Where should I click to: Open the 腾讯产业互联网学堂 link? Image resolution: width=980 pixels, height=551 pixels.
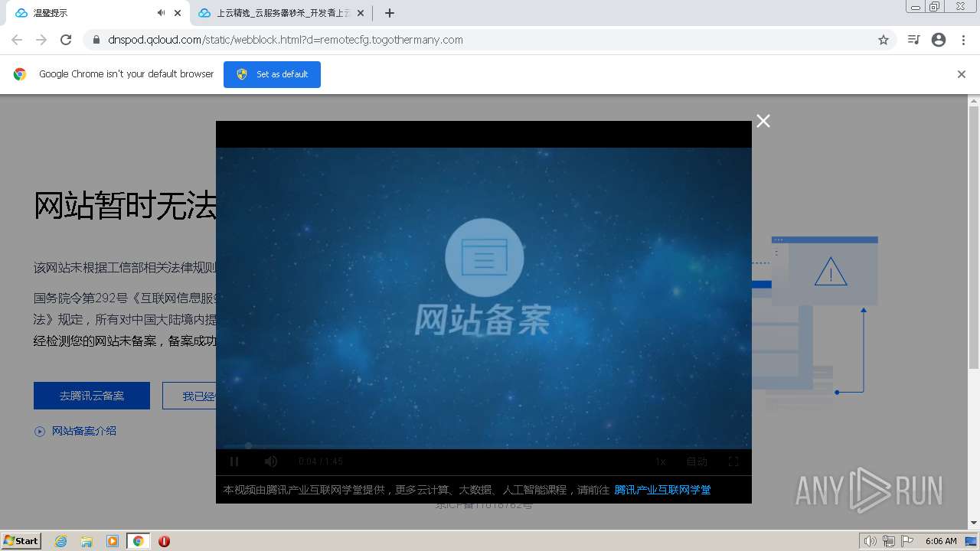(x=662, y=490)
